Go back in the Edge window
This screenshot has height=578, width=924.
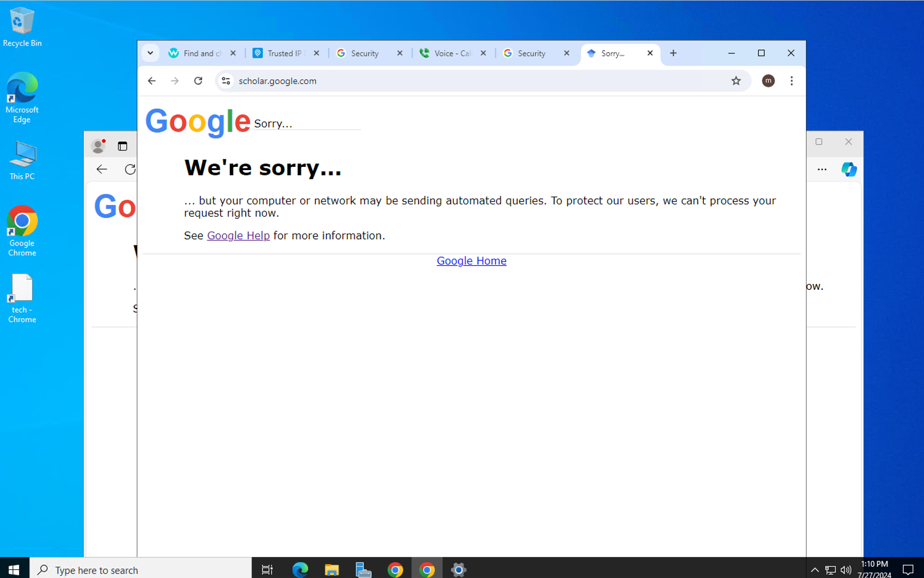tap(102, 169)
